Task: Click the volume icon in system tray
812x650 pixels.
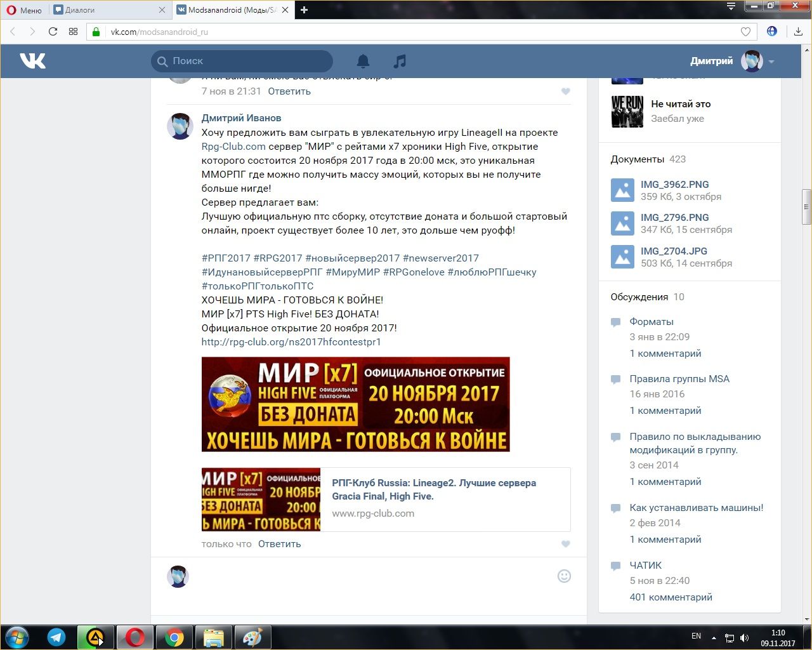Action: click(x=744, y=638)
